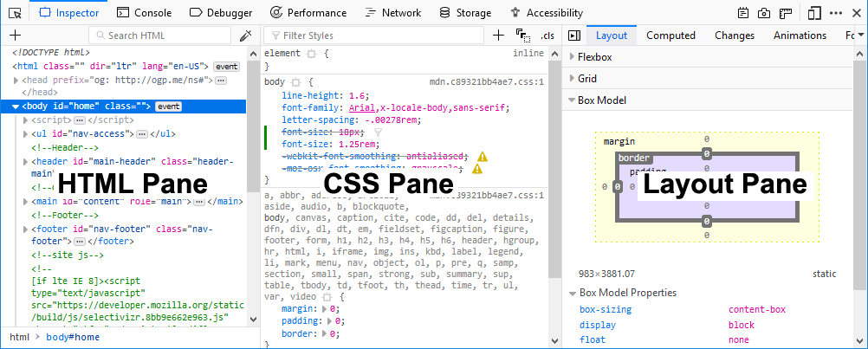868x349 pixels.
Task: Switch to the Network tab
Action: [392, 13]
